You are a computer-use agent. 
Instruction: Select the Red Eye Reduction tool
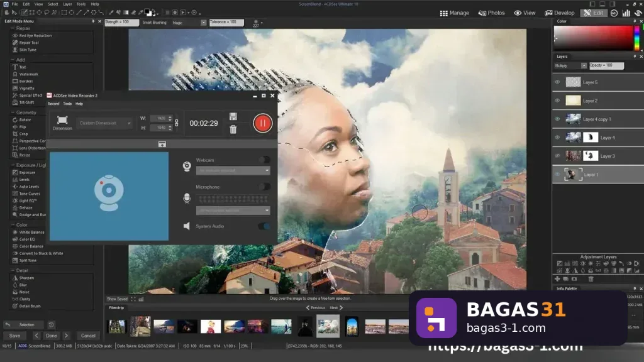coord(32,36)
